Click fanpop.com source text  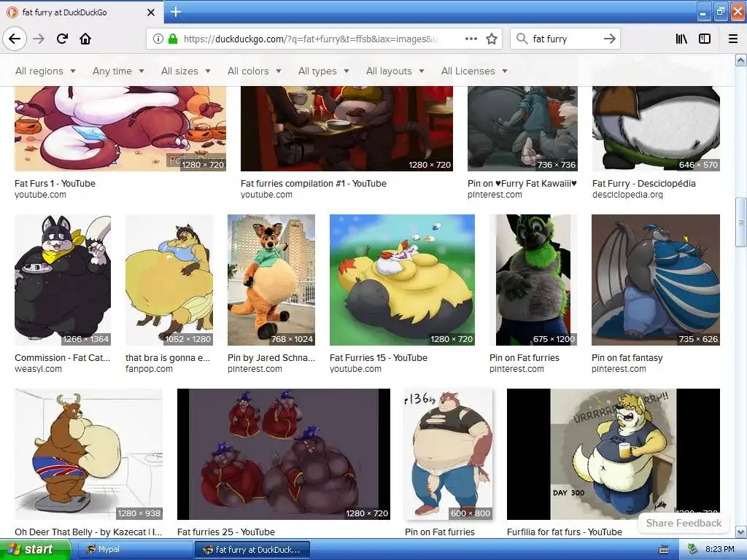[149, 369]
